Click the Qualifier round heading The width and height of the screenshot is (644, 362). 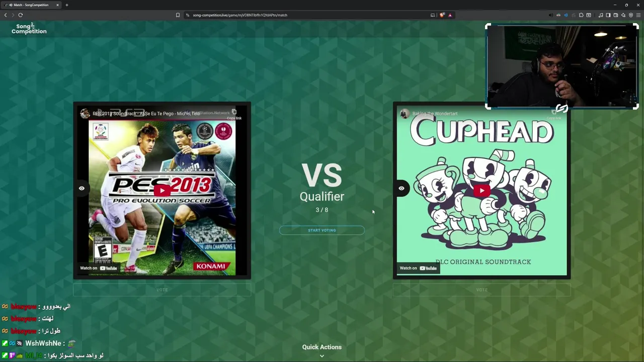322,197
